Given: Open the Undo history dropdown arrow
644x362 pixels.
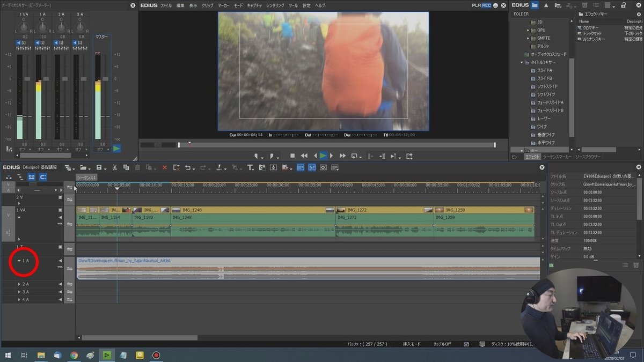Looking at the screenshot, I should pos(194,169).
